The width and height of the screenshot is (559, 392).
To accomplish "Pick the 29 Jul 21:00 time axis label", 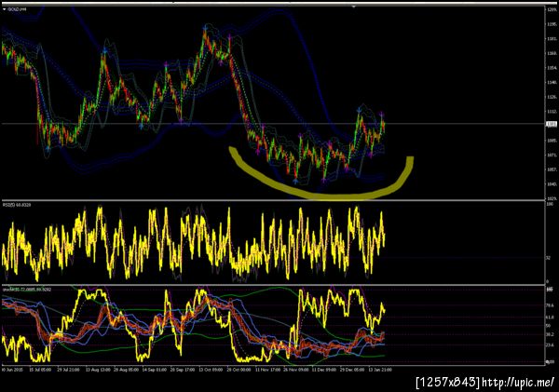I will (68, 370).
